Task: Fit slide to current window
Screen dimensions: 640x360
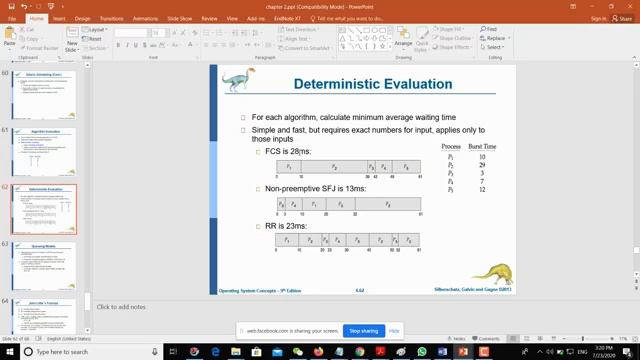Action: point(635,339)
